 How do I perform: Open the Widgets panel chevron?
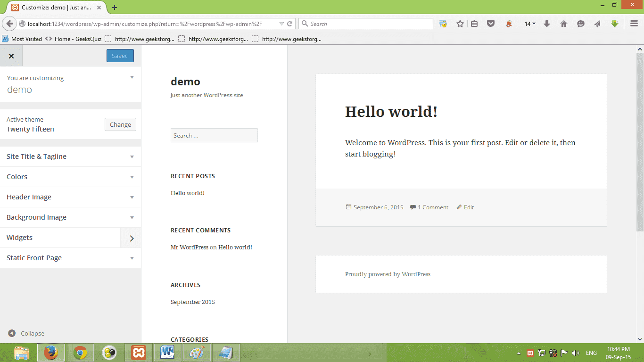[131, 238]
